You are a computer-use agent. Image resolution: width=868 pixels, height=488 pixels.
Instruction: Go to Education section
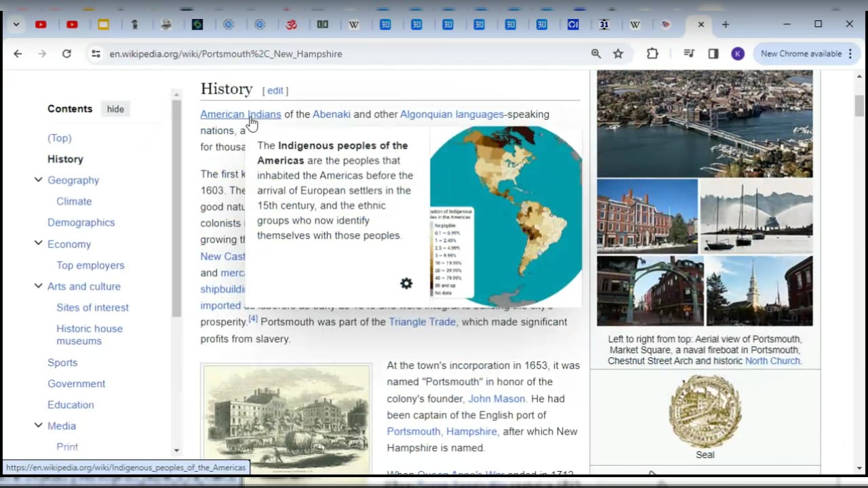(71, 405)
